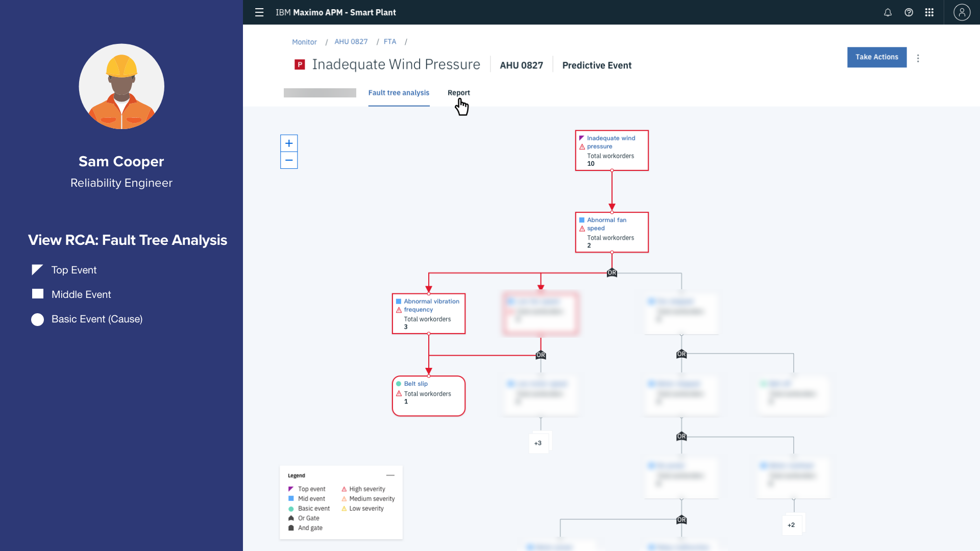980x551 pixels.
Task: Click the Top Event sidebar label
Action: 74,270
